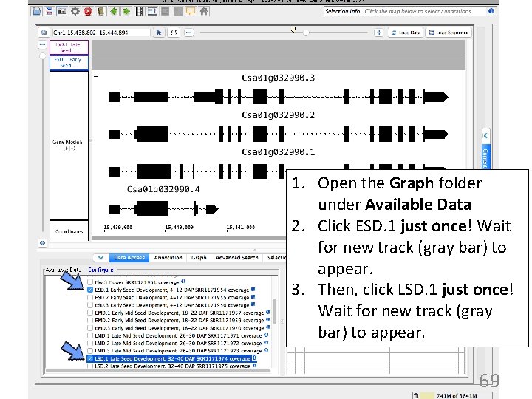
Task: Click the horizontal zoom slider knob
Action: pos(306,33)
